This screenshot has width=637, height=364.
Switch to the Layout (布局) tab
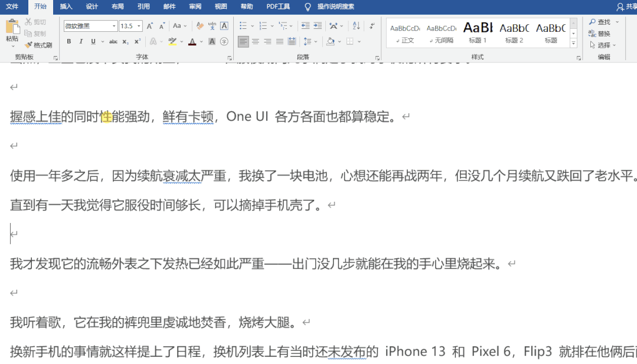tap(117, 6)
